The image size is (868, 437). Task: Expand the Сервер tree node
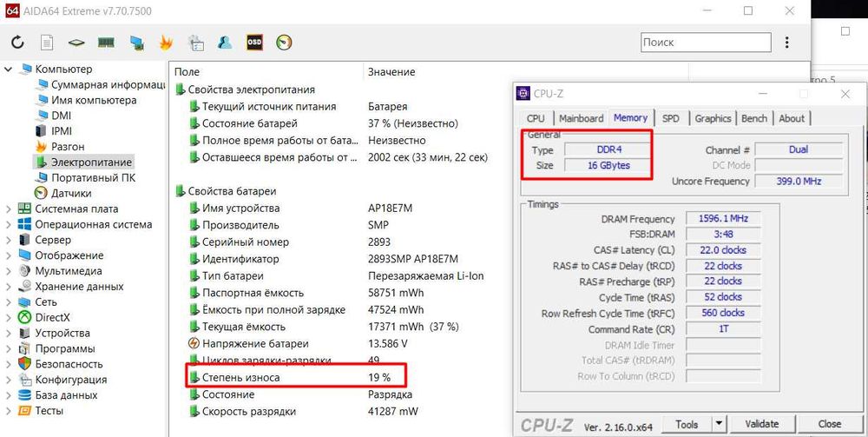click(x=9, y=240)
